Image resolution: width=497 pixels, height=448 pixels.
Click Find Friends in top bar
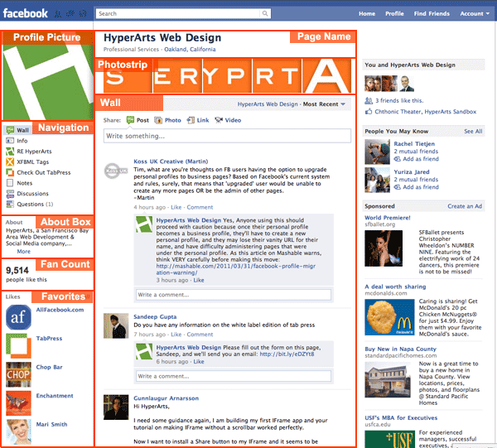coord(432,13)
